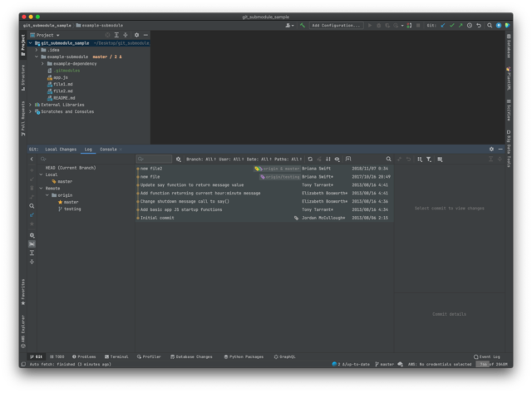Open the Terminal tool window tab

point(116,356)
